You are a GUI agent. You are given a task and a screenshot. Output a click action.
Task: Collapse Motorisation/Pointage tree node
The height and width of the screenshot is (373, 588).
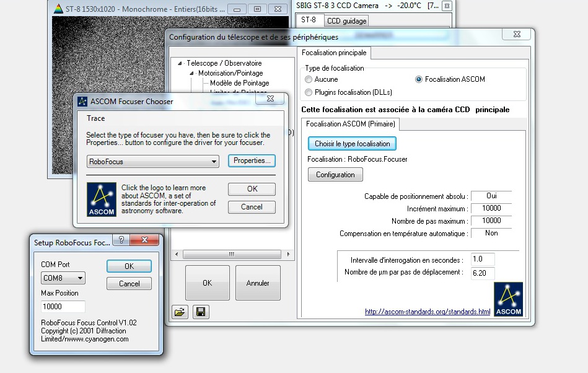click(x=191, y=73)
